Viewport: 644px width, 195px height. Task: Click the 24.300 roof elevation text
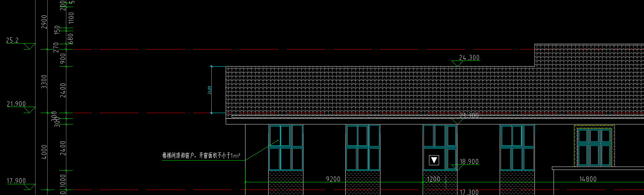point(469,58)
